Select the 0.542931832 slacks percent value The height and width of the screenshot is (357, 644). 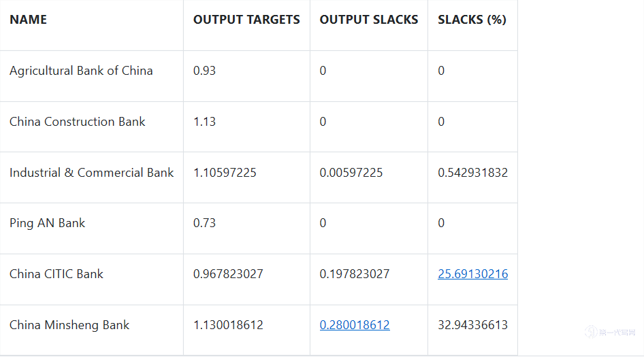(x=472, y=172)
